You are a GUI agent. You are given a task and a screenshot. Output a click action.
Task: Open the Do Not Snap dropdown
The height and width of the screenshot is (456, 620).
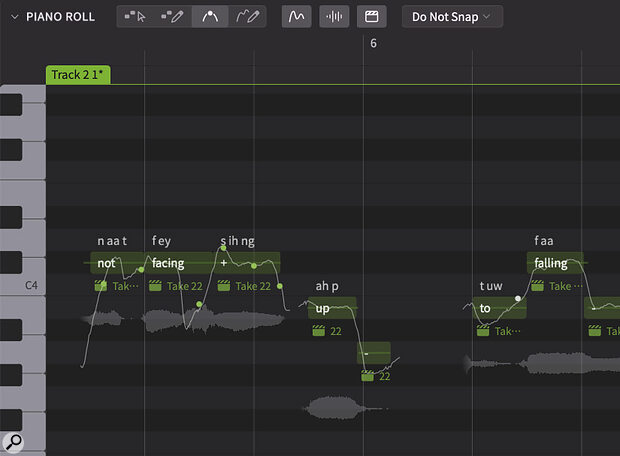[x=452, y=17]
